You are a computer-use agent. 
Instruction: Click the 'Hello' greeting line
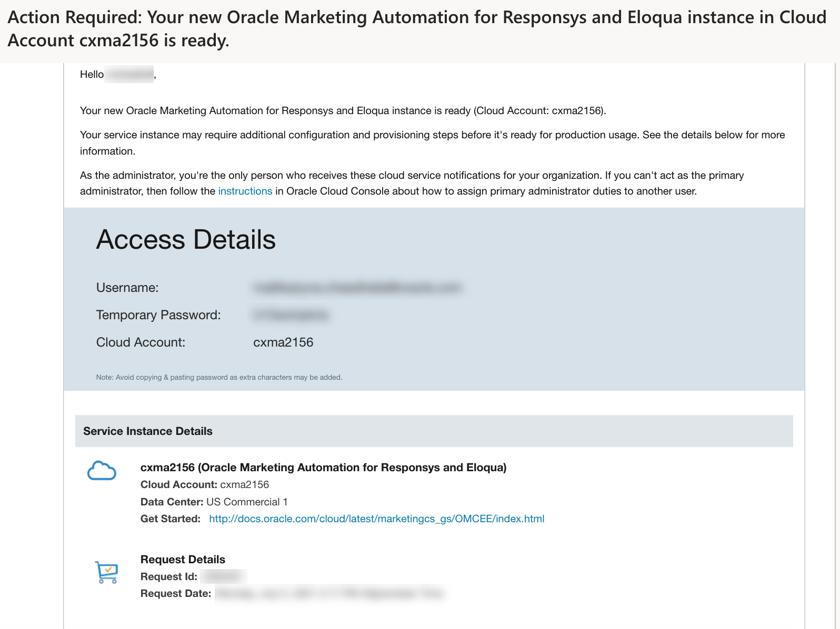[x=118, y=74]
